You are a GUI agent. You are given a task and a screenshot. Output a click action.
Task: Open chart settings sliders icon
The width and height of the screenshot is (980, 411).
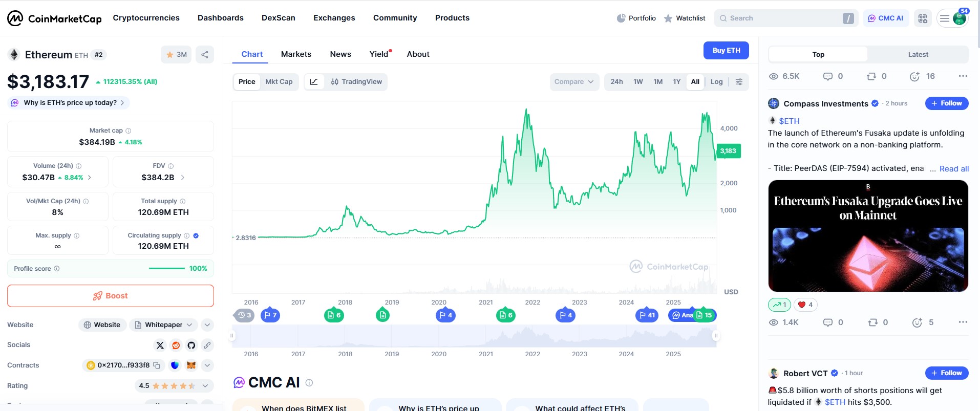coord(739,82)
